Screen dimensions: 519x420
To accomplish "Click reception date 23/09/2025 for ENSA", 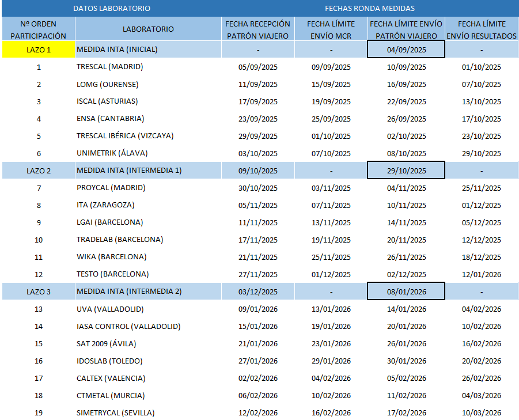I will coord(258,119).
